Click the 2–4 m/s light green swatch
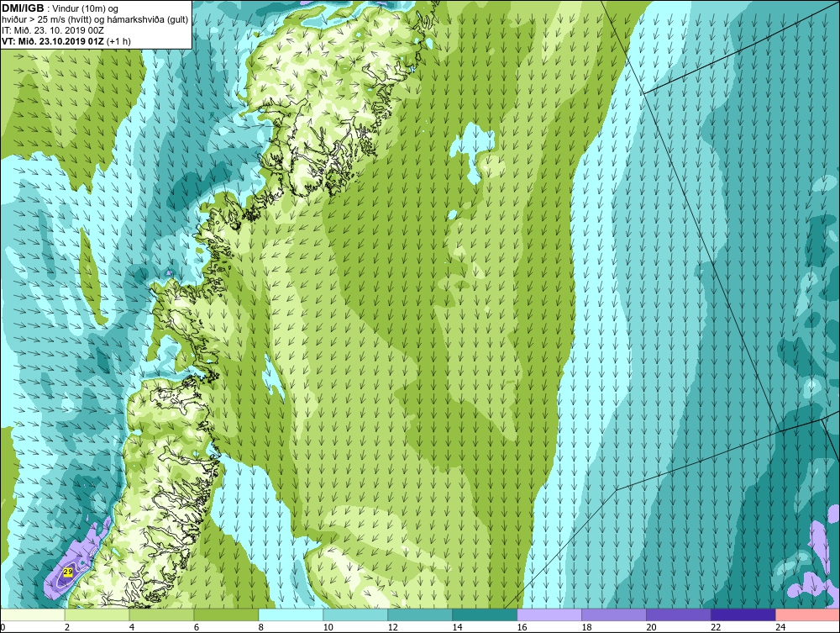 pos(97,615)
